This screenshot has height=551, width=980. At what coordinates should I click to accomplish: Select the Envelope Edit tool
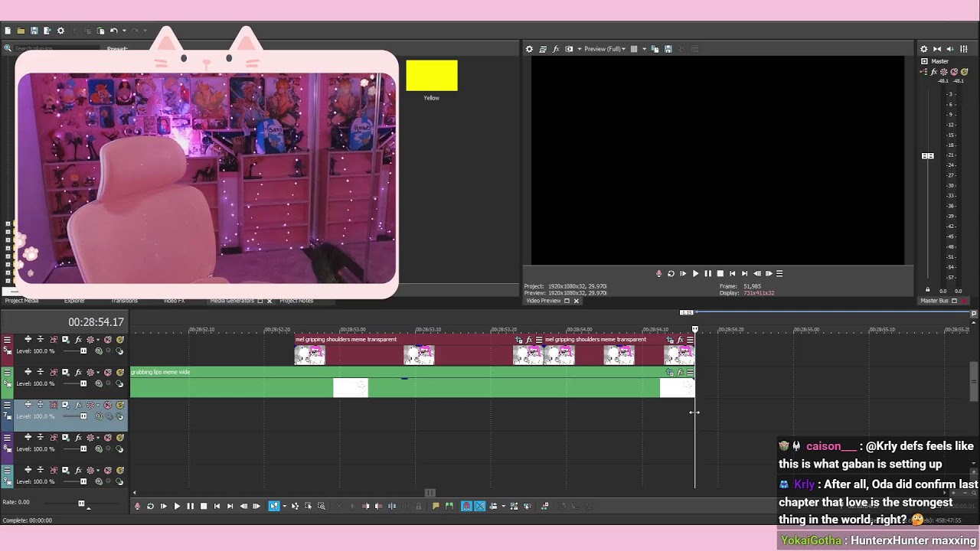pos(295,506)
